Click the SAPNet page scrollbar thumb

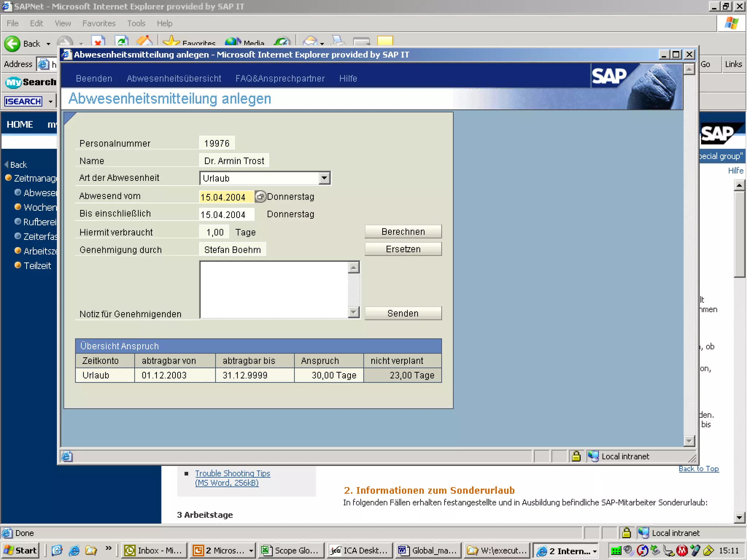tap(739, 234)
